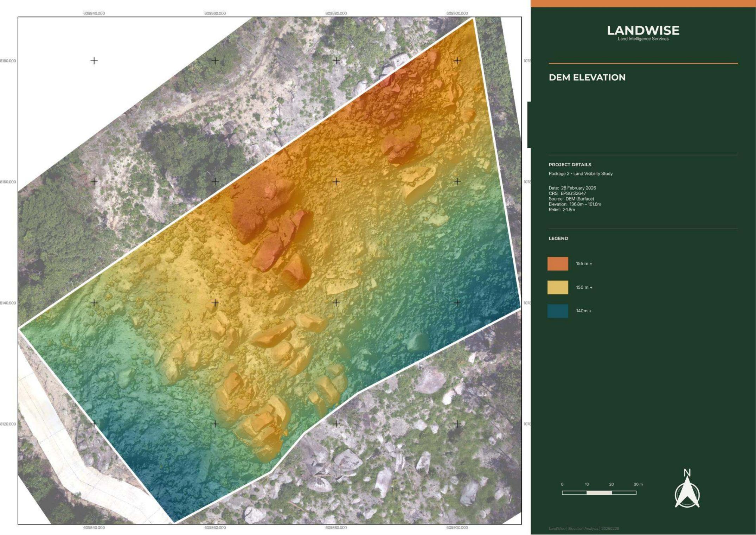Viewport: 756px width, 535px height.
Task: Click the top-edge coordinate label 609840.000
Action: pos(94,13)
